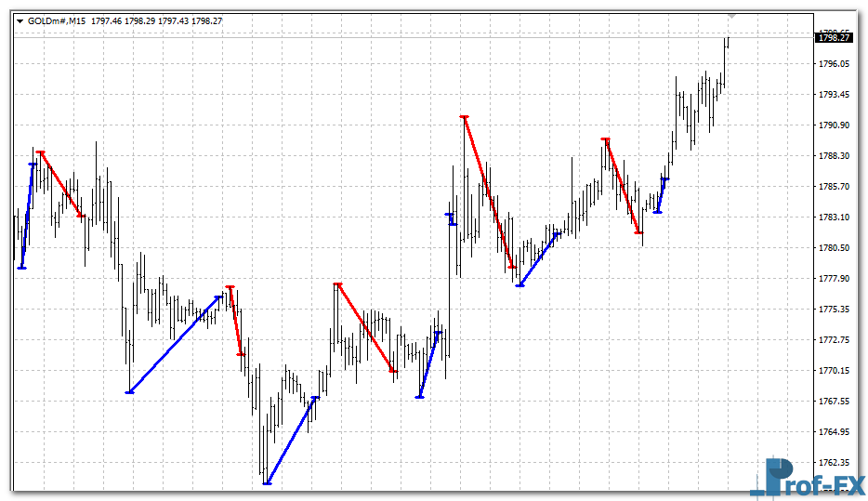Screen dimensions: 868x501
Task: Select the short steep red line near 1777.90
Action: click(235, 321)
